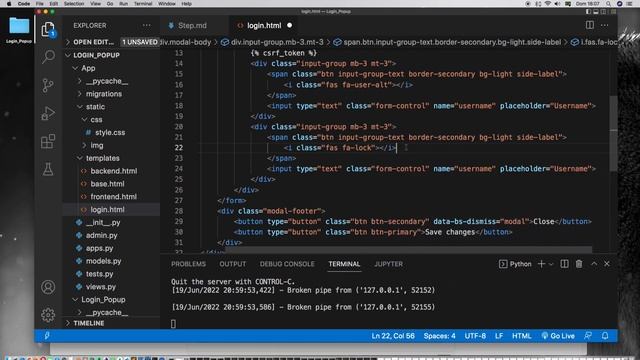This screenshot has height=360, width=640.
Task: Open views.py file
Action: (101, 287)
